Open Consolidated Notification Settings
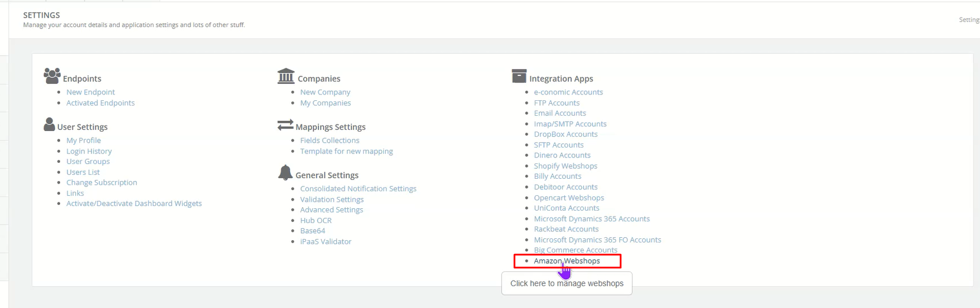The image size is (980, 308). [358, 189]
